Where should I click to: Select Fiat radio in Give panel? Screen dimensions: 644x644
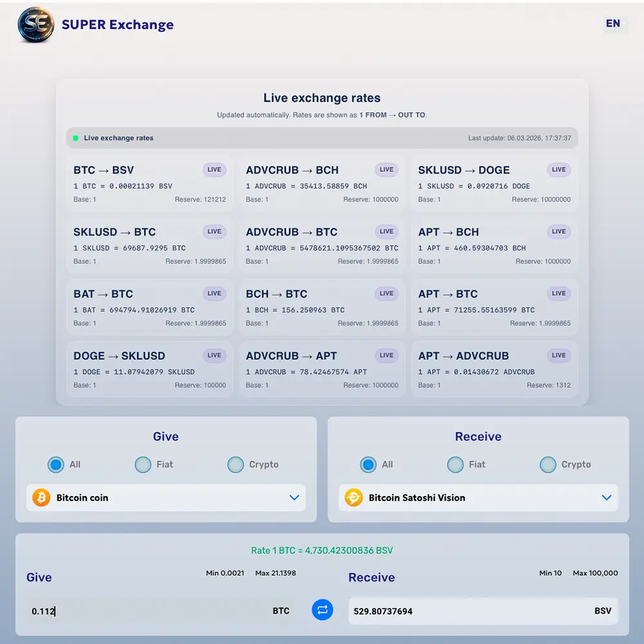(x=143, y=464)
